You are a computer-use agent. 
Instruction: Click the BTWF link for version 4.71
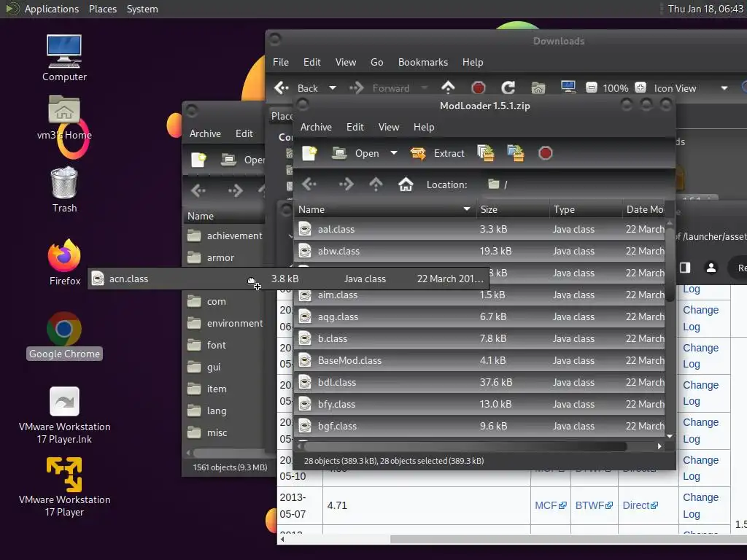click(x=594, y=505)
